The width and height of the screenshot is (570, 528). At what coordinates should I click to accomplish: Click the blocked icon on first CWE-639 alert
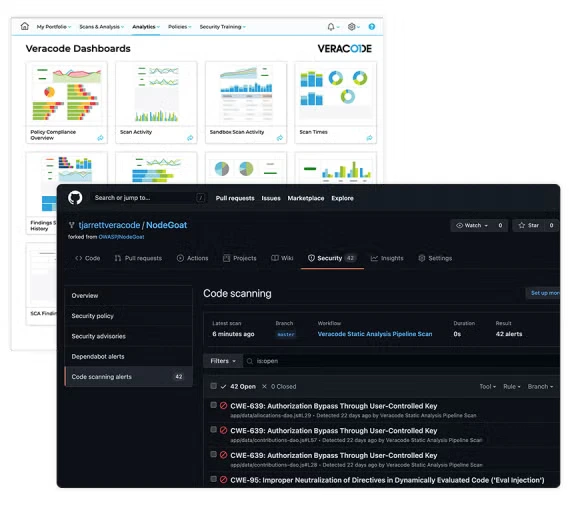pos(224,405)
